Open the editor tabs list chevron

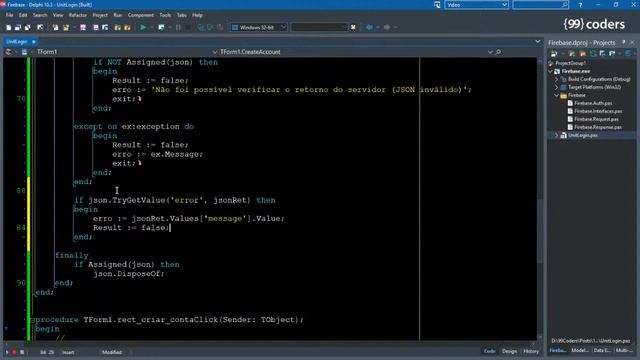pyautogui.click(x=538, y=42)
